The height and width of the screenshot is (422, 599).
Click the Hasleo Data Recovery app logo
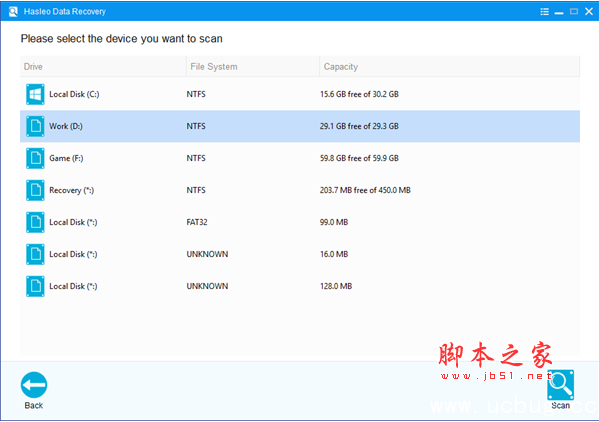(x=13, y=11)
